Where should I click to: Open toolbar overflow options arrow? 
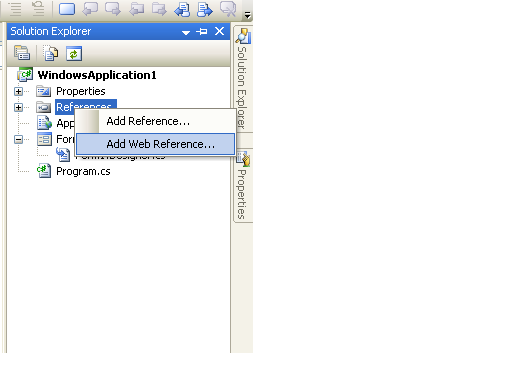[x=247, y=15]
